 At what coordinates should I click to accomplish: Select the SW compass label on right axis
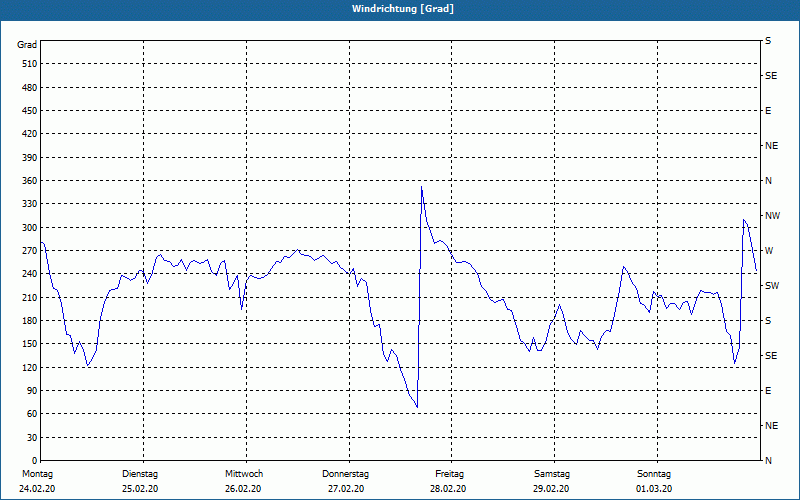pos(772,286)
